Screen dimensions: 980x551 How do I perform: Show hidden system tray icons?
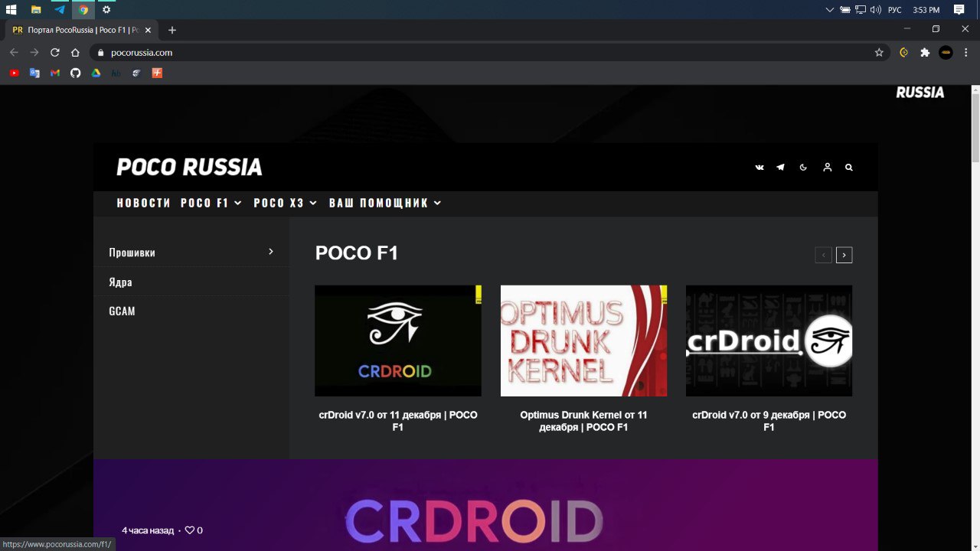tap(830, 10)
